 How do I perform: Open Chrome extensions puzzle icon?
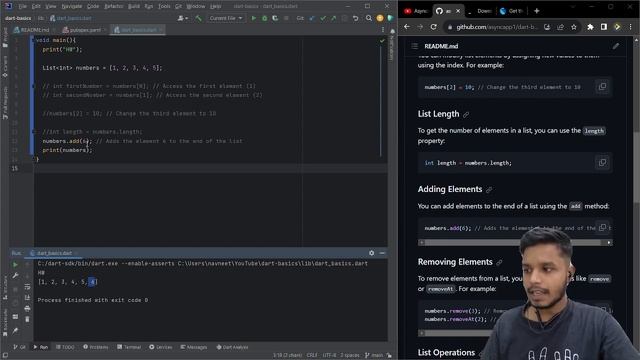point(590,27)
